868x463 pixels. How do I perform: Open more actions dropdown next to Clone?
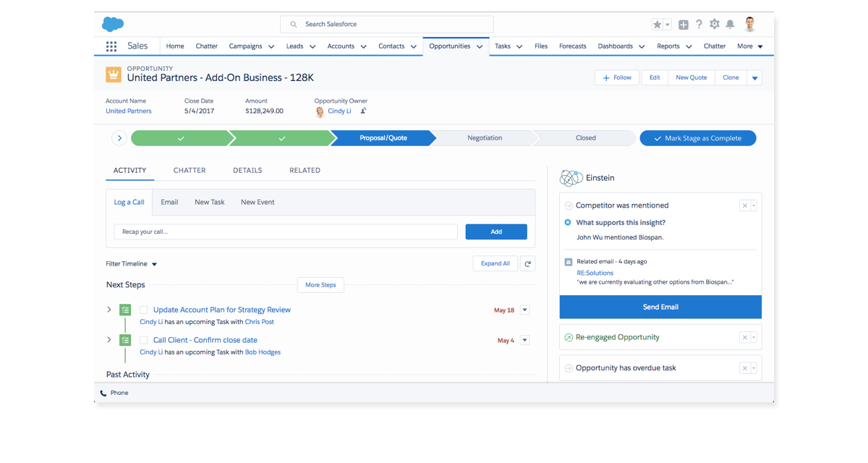point(754,78)
